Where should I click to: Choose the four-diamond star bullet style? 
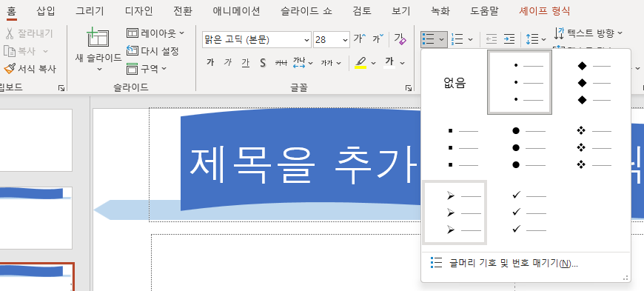click(x=594, y=148)
